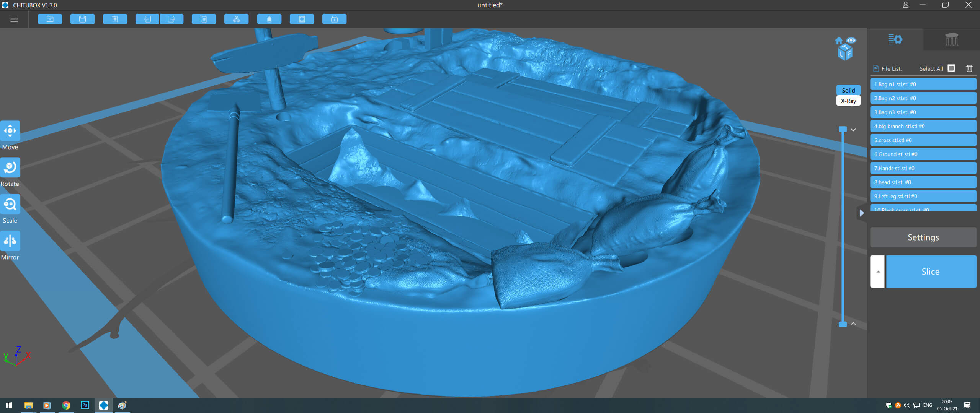980x413 pixels.
Task: Switch view mode to X-Ray
Action: pos(848,101)
